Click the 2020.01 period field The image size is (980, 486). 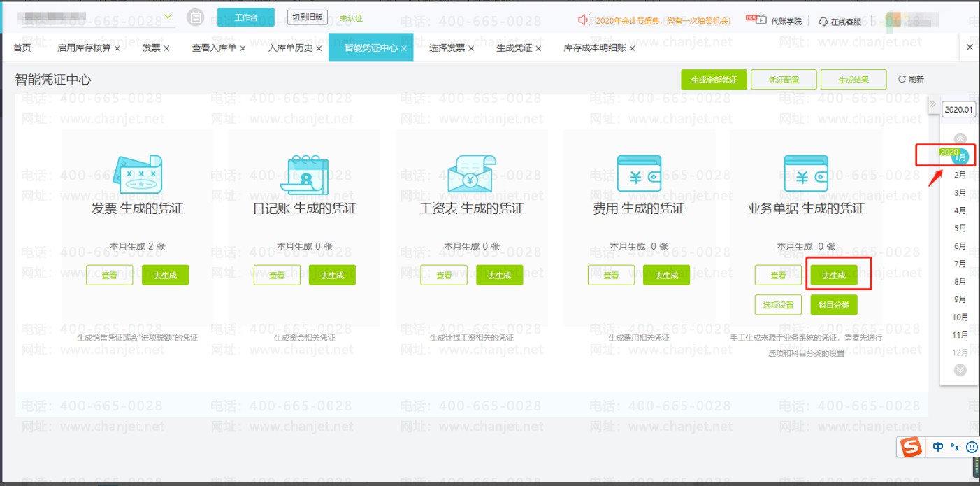[958, 110]
